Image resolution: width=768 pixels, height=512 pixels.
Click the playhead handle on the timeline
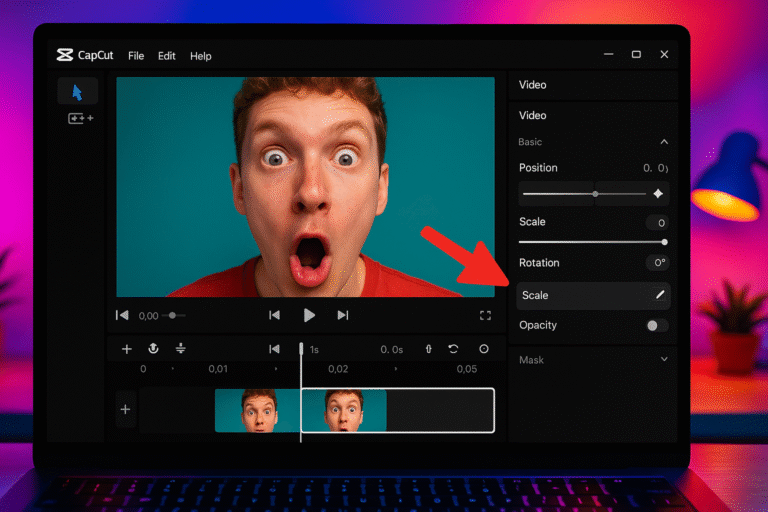[x=301, y=348]
